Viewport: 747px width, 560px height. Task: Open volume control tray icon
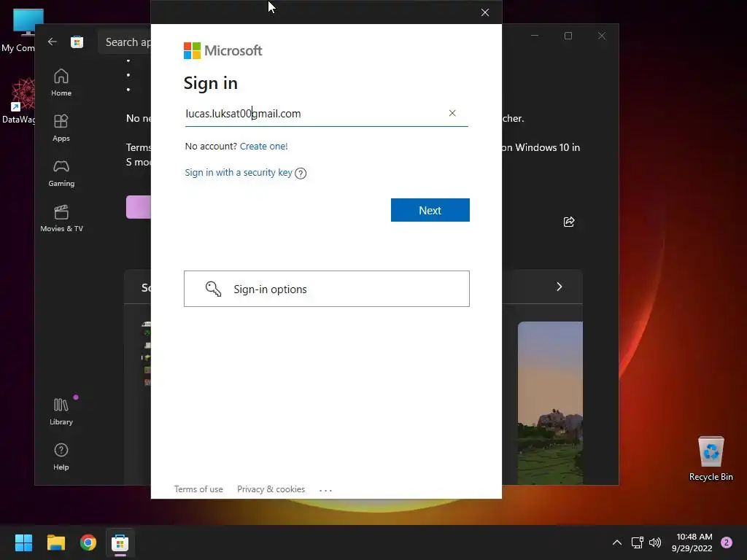(655, 542)
